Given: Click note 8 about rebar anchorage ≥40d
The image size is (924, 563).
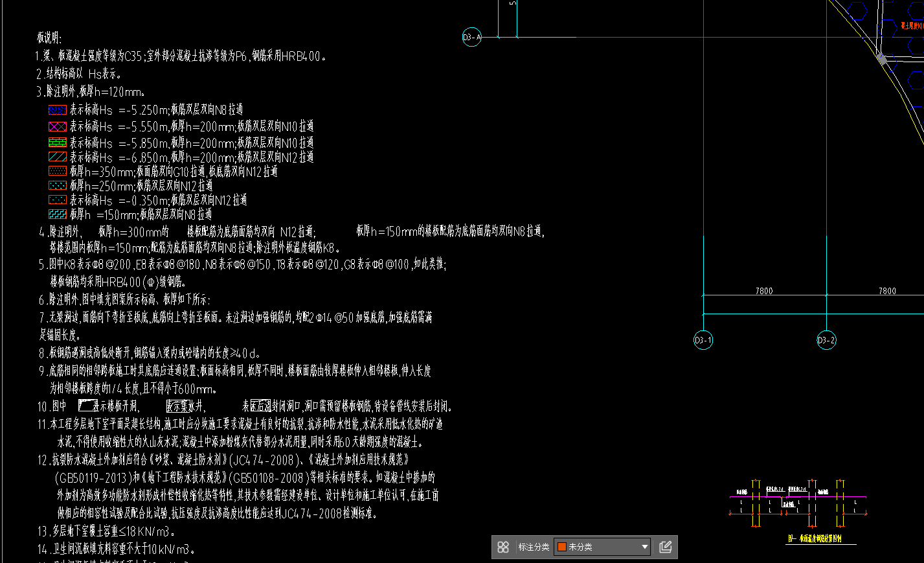Looking at the screenshot, I should click(x=150, y=353).
